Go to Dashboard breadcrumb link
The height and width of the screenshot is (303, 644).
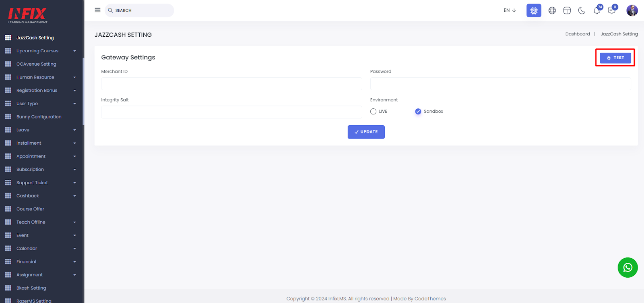pyautogui.click(x=578, y=34)
